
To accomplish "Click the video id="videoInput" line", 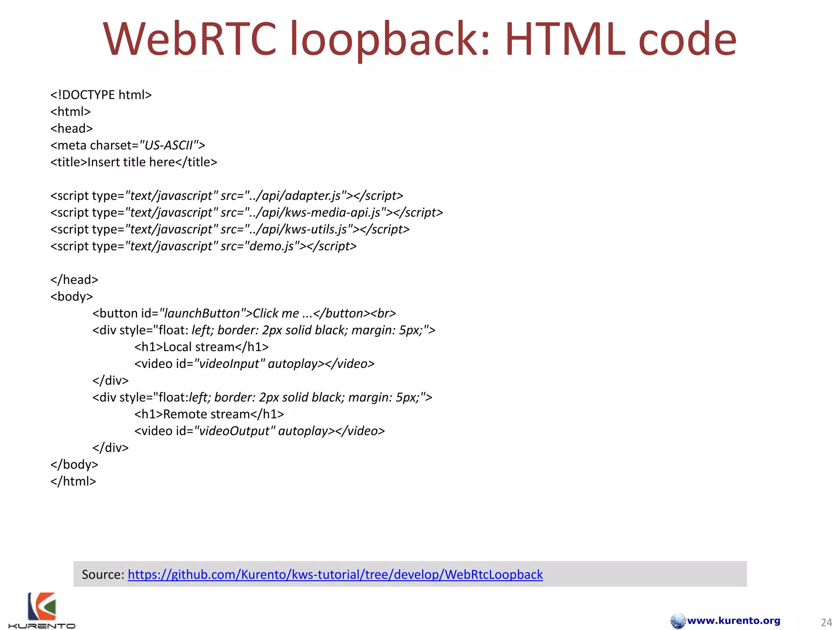I will coord(254,364).
